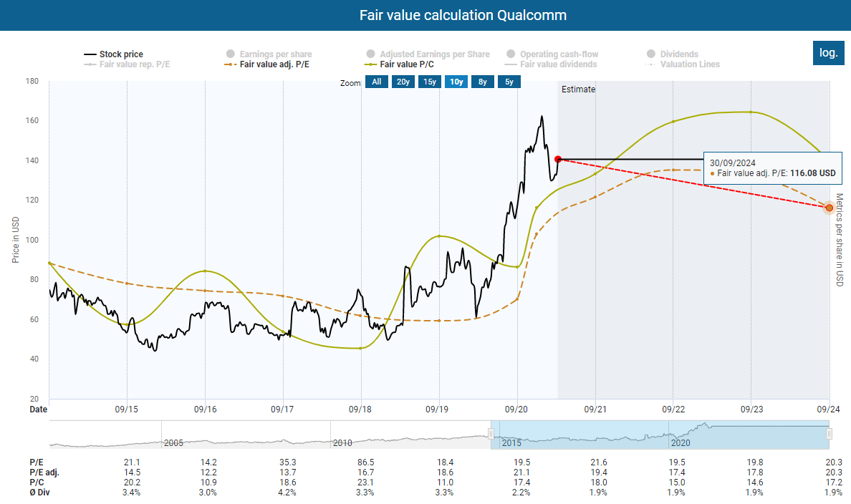Viewport: 851px width, 504px height.
Task: Show the Operating cash-flow series
Action: (552, 54)
